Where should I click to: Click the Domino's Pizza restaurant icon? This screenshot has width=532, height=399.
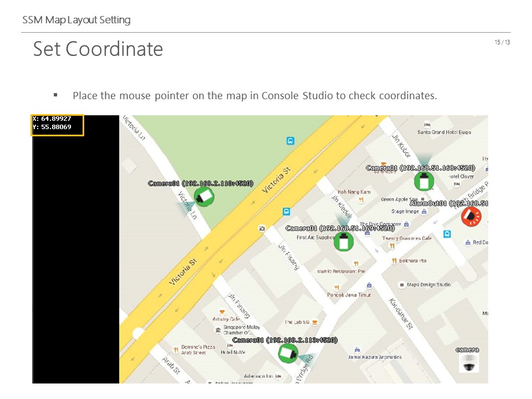point(176,350)
